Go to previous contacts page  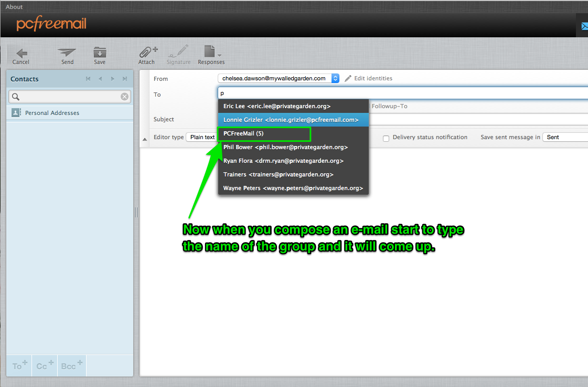pos(100,79)
